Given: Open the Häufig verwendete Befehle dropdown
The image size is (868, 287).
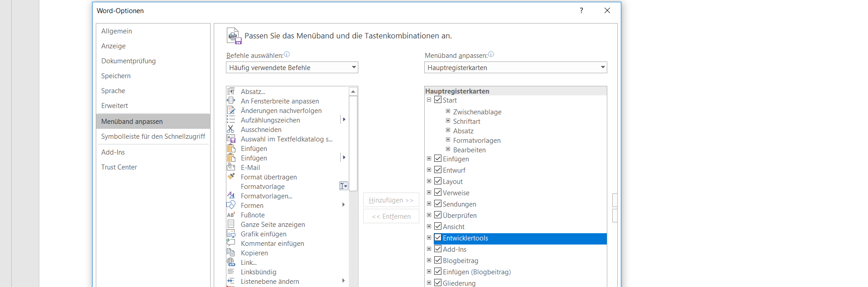Looking at the screenshot, I should pos(292,67).
